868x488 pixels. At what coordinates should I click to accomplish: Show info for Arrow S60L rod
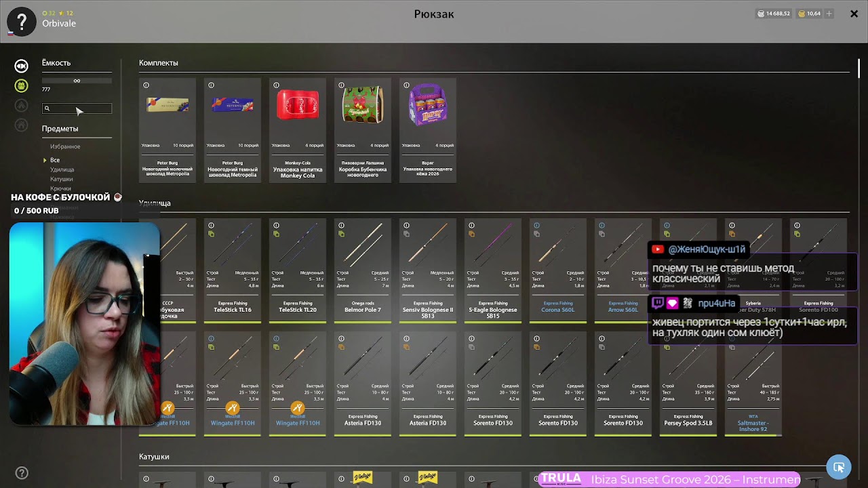pyautogui.click(x=601, y=226)
